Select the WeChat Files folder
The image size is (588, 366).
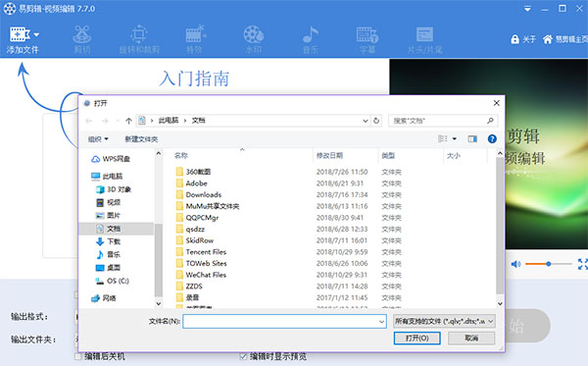[201, 275]
